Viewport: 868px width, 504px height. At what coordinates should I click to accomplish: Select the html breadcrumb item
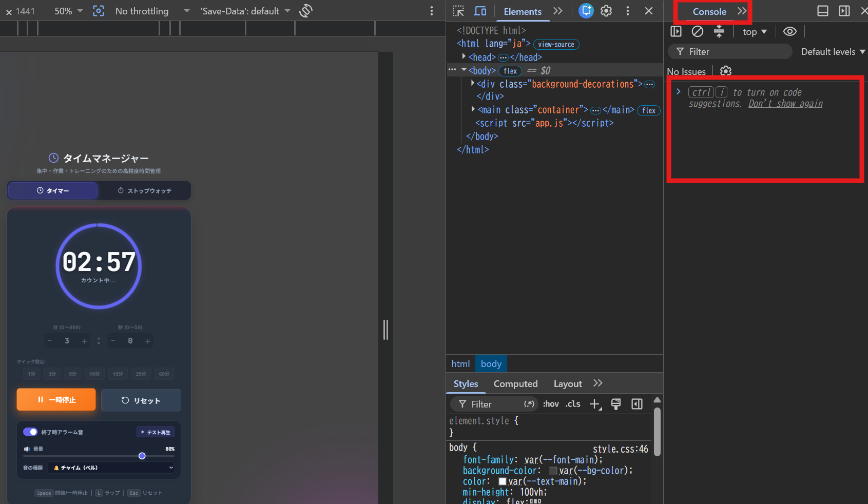pyautogui.click(x=460, y=363)
